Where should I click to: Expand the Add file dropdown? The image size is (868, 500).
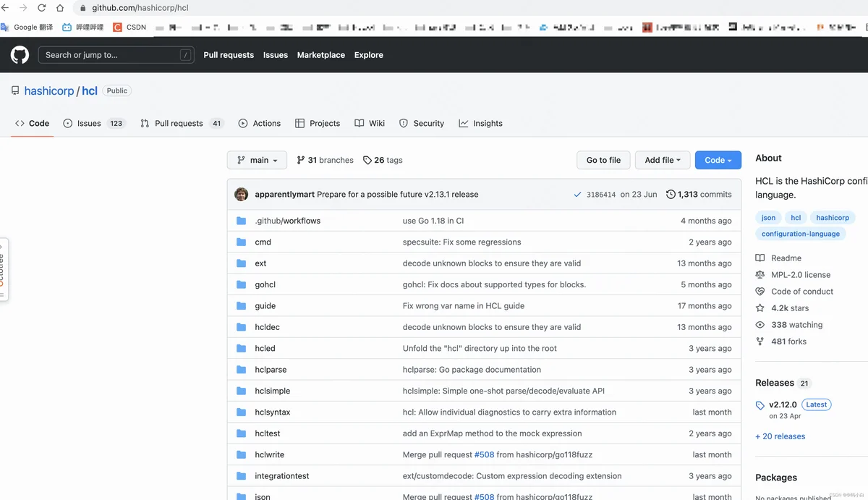tap(663, 160)
